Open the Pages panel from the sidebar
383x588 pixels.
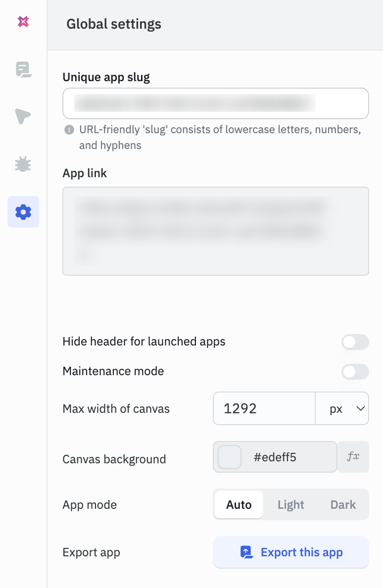point(23,70)
